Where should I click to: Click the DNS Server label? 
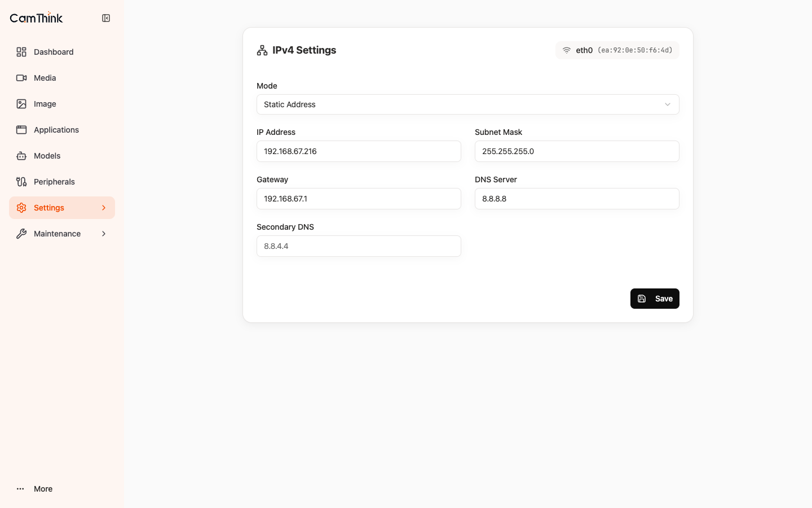coord(496,179)
